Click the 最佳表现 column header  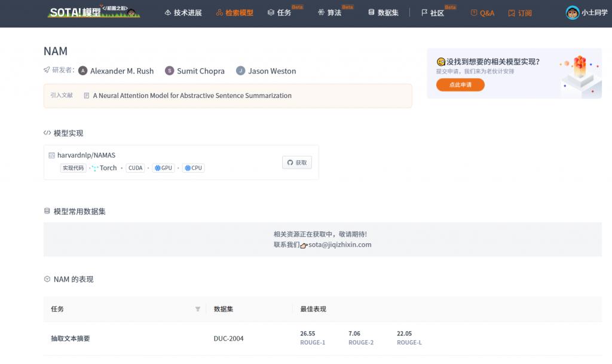[313, 309]
